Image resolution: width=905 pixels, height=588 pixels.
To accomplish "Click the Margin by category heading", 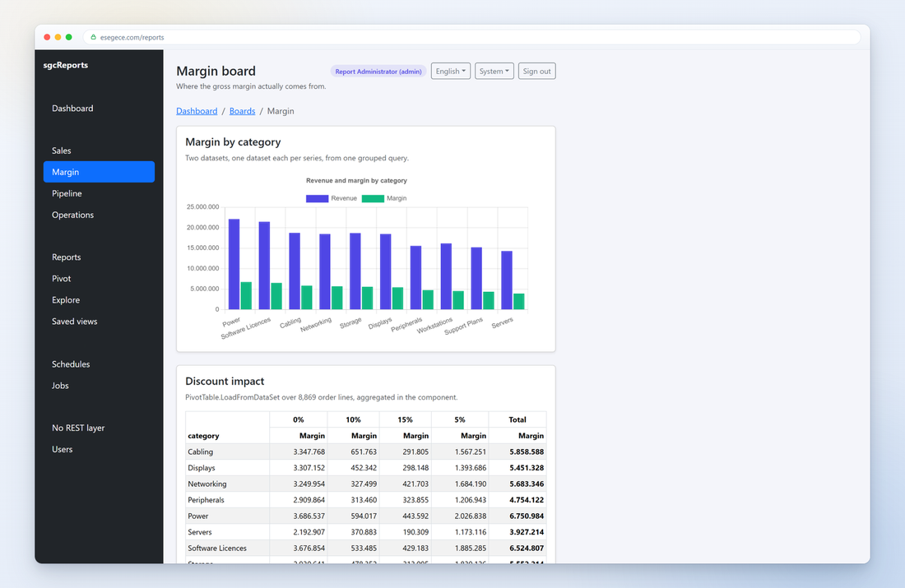I will coord(233,142).
